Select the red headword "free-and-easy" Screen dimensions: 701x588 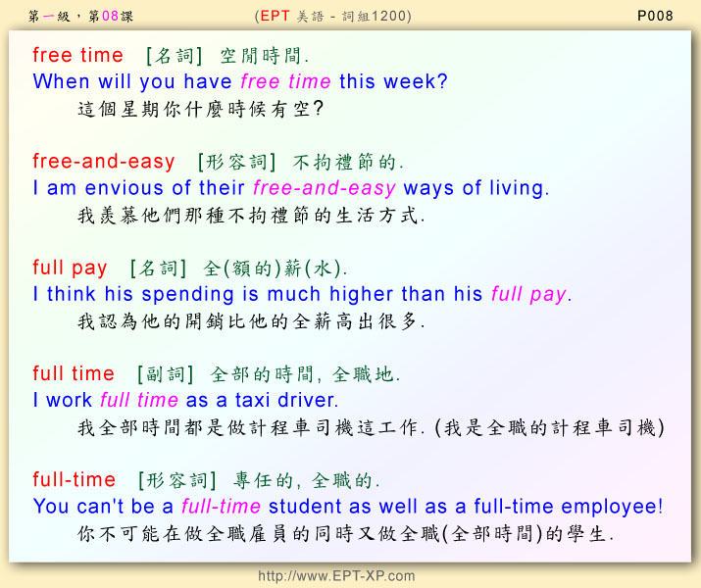point(104,161)
